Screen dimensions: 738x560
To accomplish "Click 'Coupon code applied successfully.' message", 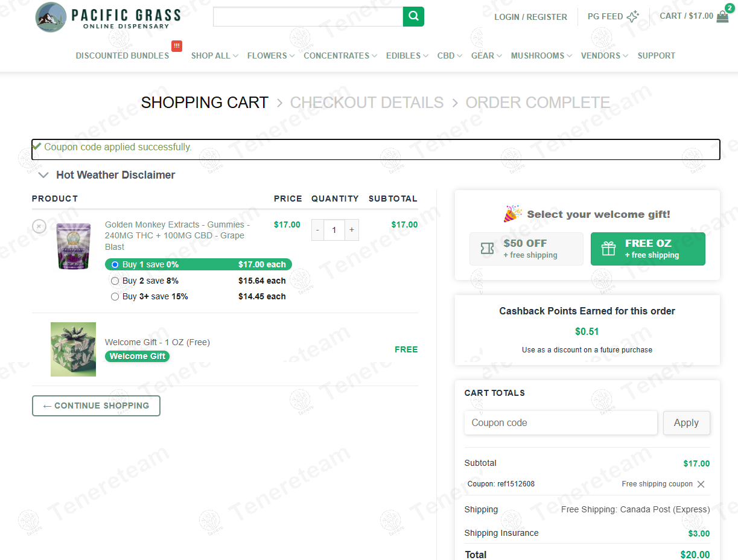I will pos(118,147).
